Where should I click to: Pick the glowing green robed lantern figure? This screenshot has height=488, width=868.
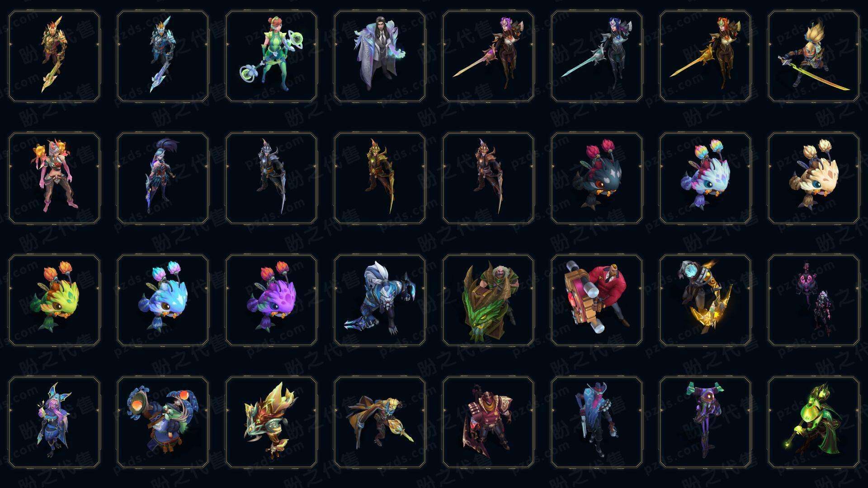pyautogui.click(x=814, y=422)
